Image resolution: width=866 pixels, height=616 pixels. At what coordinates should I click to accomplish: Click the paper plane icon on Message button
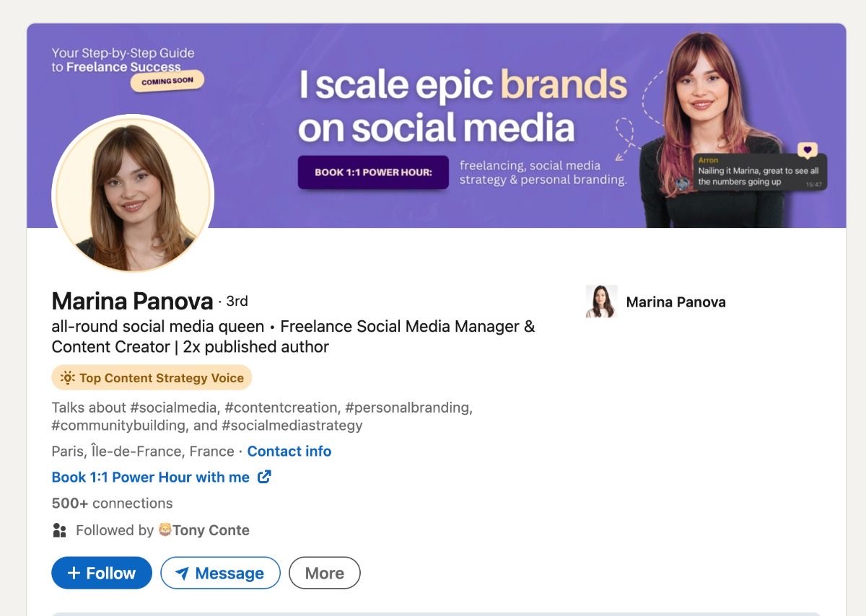182,573
